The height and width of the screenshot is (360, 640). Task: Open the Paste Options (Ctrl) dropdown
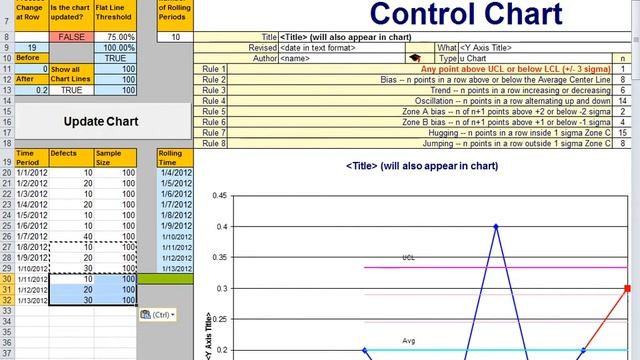click(x=158, y=315)
